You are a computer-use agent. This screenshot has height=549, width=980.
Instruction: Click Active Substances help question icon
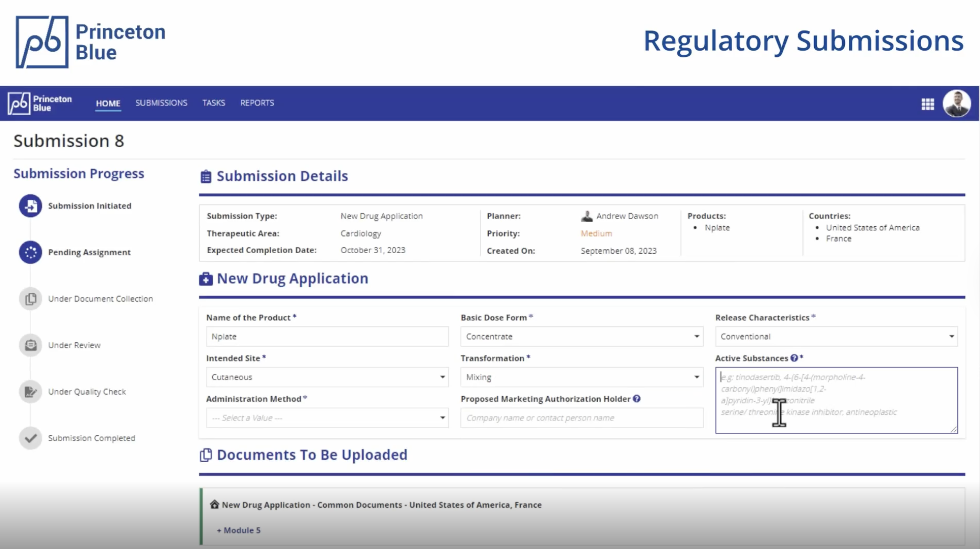(794, 358)
